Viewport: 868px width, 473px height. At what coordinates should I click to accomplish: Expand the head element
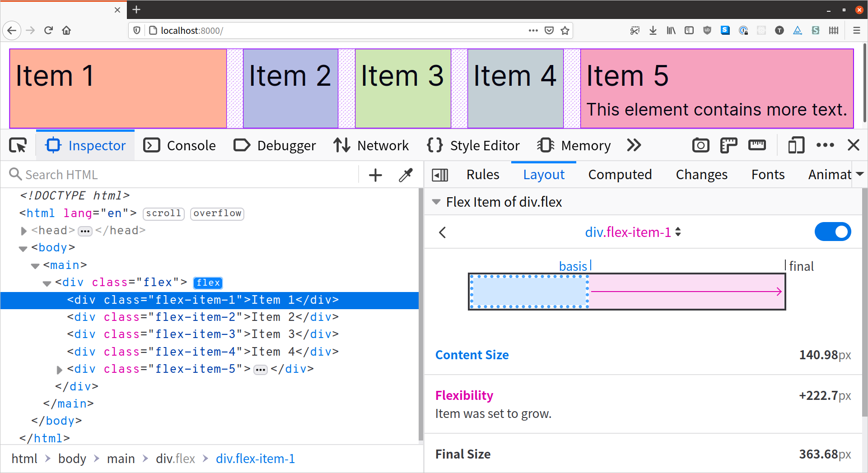point(23,231)
